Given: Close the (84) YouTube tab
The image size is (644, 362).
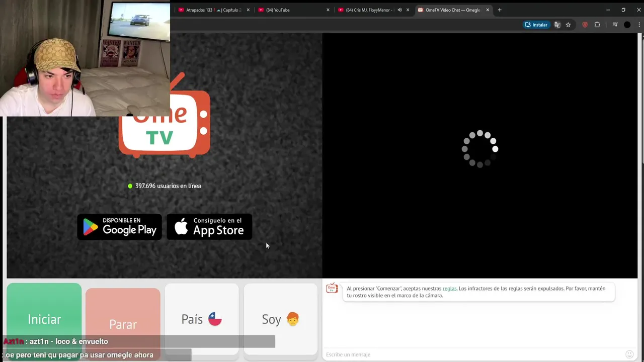Looking at the screenshot, I should pos(328,10).
